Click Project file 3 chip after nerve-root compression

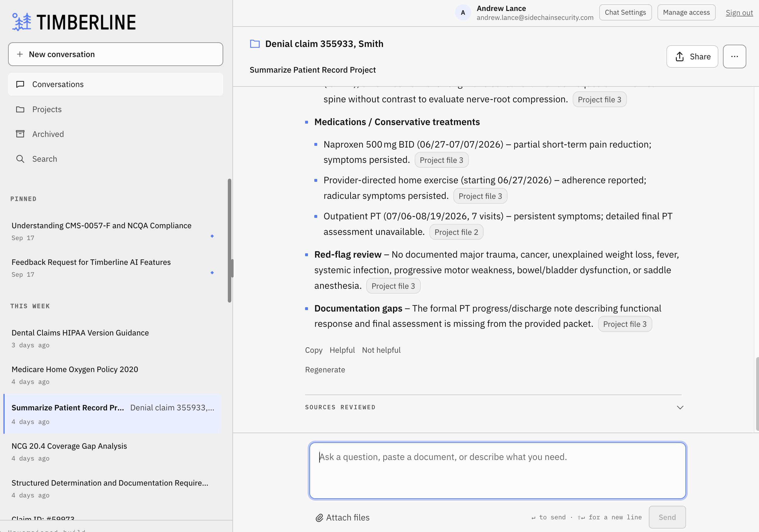(x=599, y=99)
